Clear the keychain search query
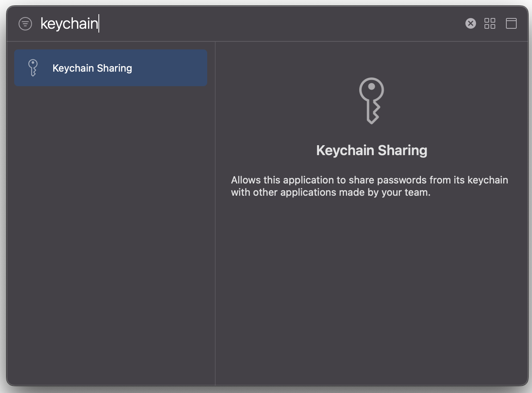 [470, 23]
